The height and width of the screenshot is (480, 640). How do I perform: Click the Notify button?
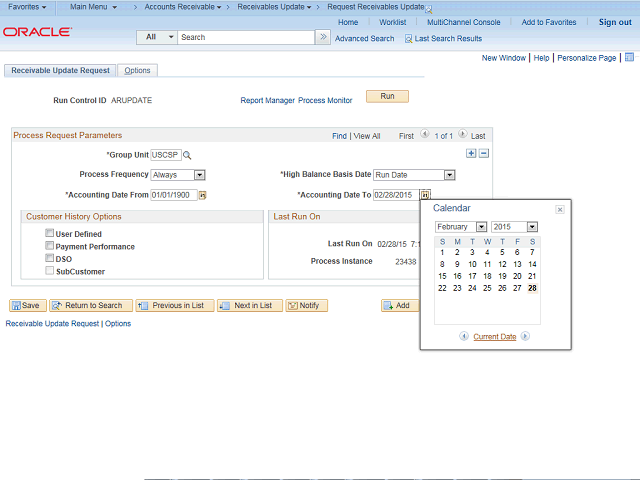[x=307, y=305]
